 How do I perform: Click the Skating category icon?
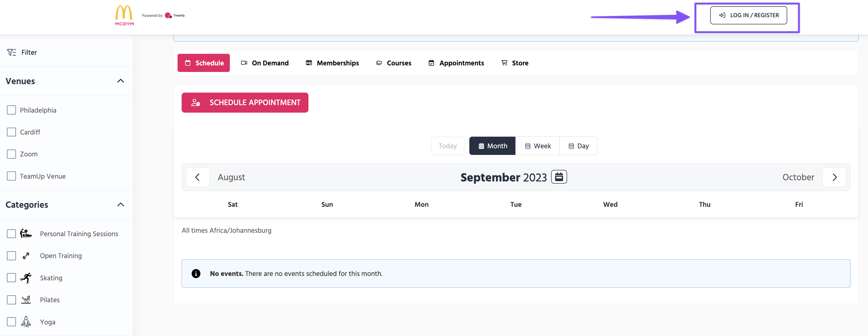pyautogui.click(x=26, y=278)
